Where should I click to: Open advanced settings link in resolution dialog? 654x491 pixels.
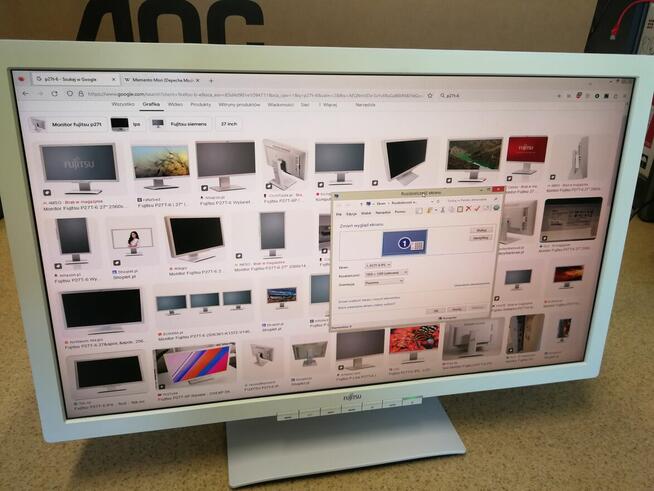coord(471,284)
